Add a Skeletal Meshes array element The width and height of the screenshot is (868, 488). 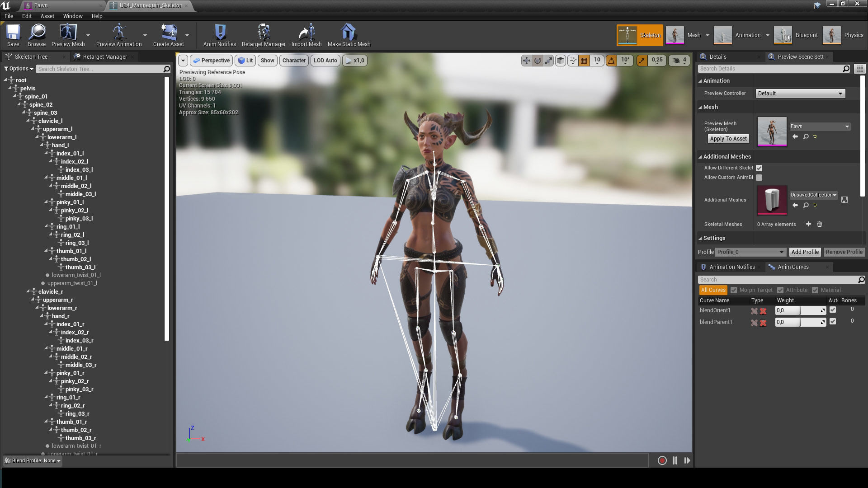[x=808, y=224]
